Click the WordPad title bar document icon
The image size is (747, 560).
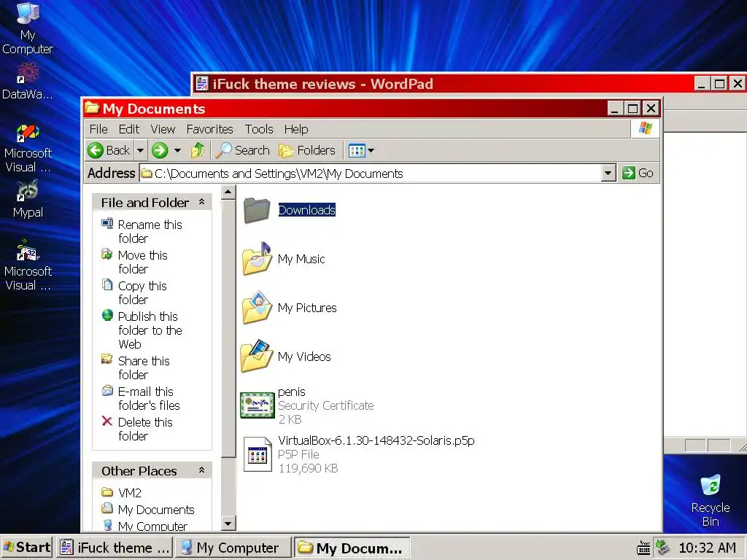pyautogui.click(x=202, y=84)
